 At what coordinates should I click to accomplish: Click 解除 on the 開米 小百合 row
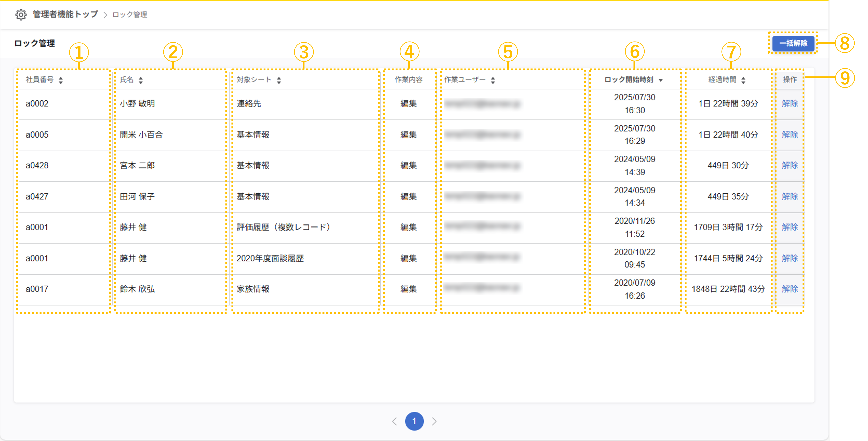click(x=790, y=135)
